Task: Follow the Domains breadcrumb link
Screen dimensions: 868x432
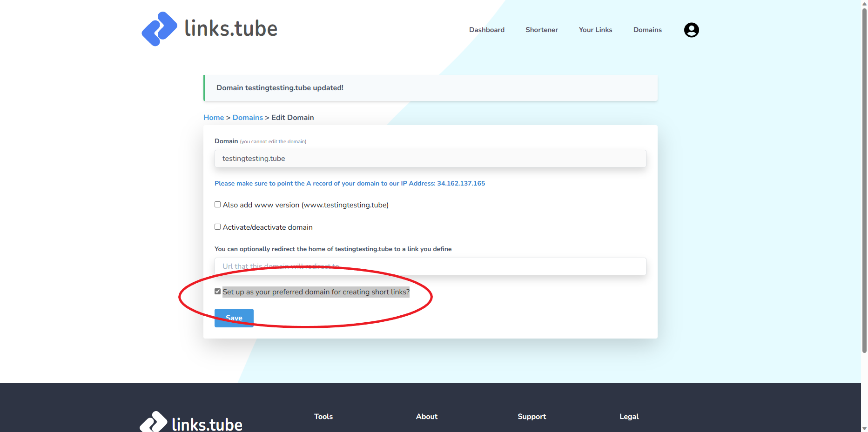Action: pos(248,118)
